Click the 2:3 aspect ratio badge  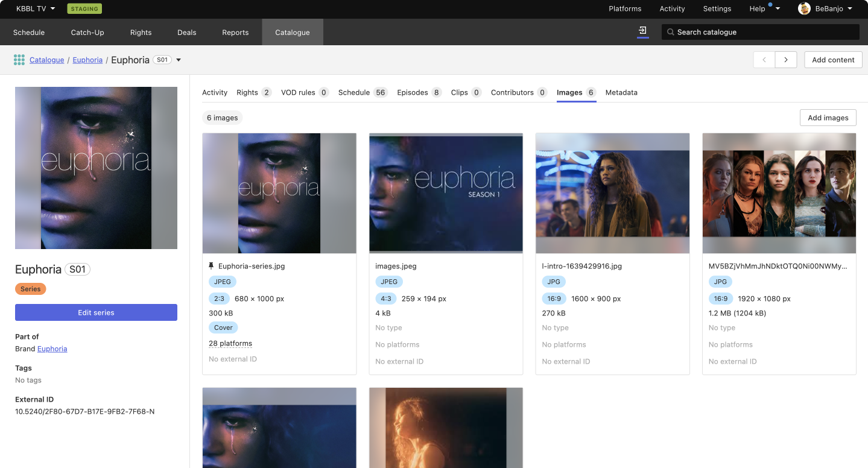(219, 299)
